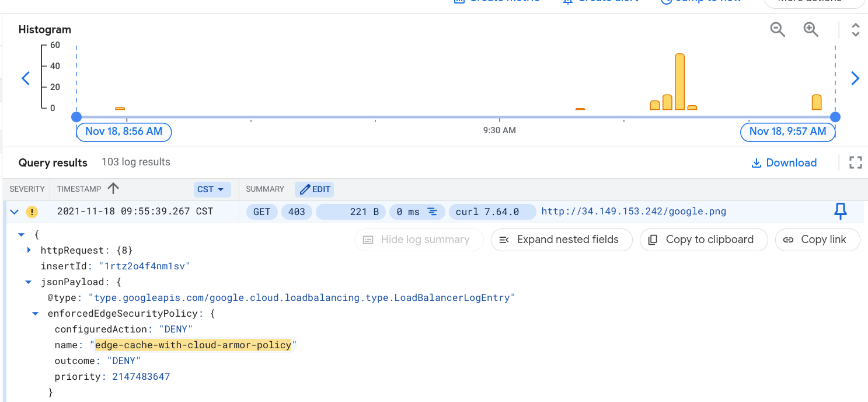Download the log results
Viewport: 868px width, 402px height.
point(784,163)
